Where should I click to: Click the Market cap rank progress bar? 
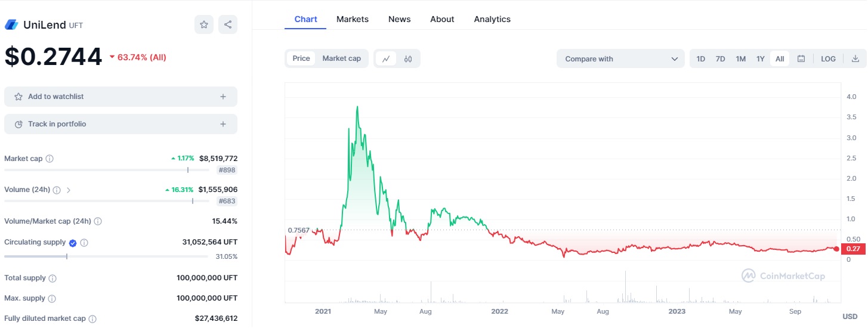(107, 170)
